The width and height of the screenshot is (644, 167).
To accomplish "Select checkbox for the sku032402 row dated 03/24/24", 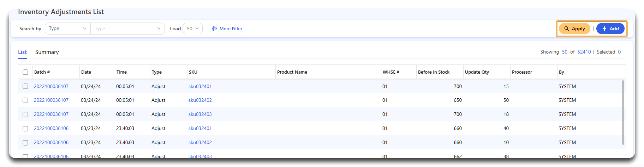I will (25, 100).
